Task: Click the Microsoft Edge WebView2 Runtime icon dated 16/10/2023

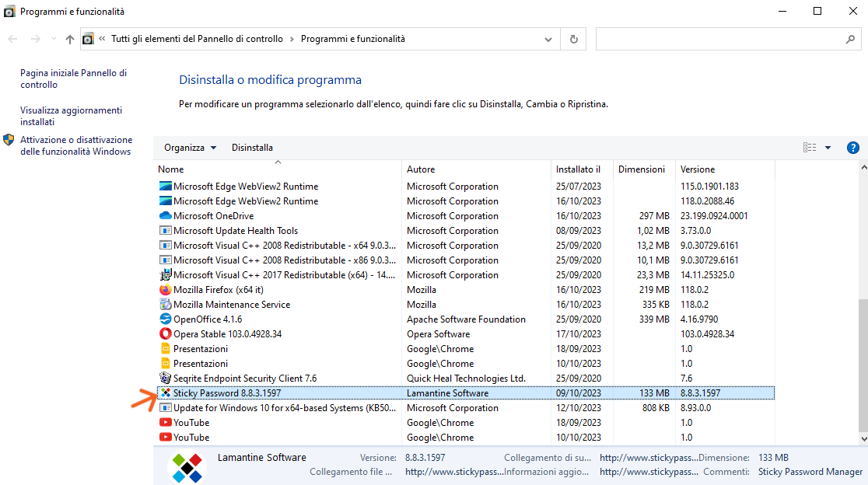Action: click(165, 201)
